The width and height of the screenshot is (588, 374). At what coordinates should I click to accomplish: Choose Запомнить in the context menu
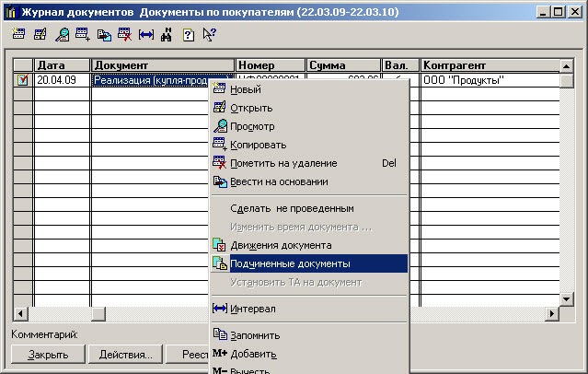point(309,335)
